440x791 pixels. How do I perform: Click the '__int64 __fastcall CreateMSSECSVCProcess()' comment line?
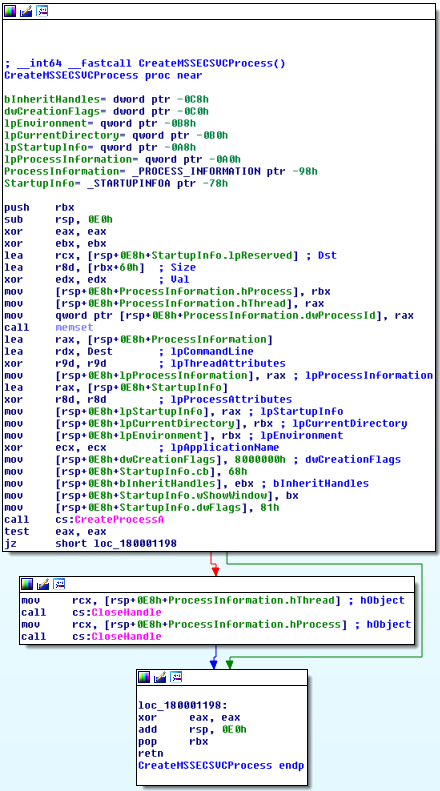[145, 64]
